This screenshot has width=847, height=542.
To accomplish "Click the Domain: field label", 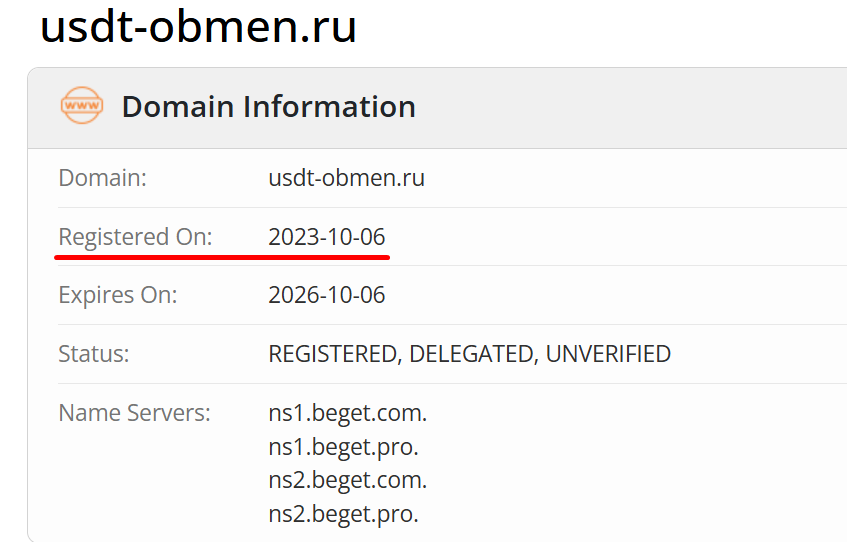I will click(103, 179).
